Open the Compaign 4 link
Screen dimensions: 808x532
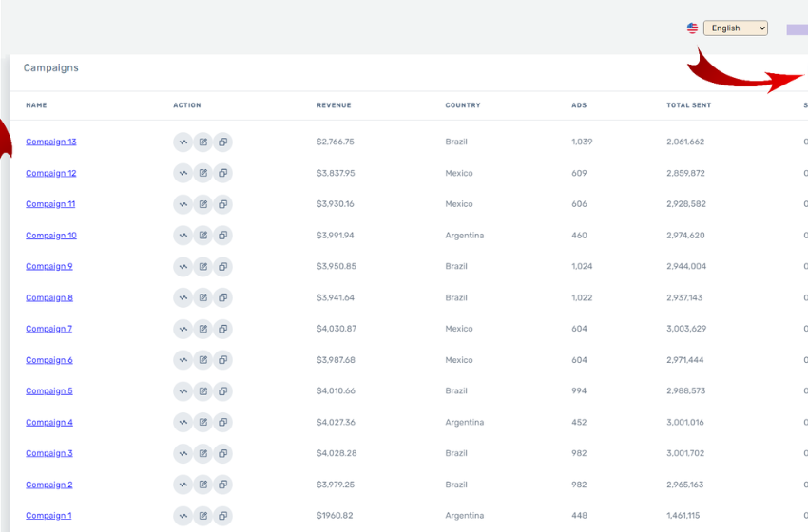48,423
